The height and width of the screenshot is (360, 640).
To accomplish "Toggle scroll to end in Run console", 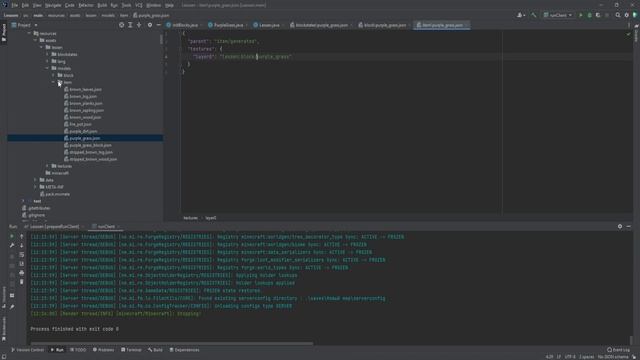I will pos(22,264).
